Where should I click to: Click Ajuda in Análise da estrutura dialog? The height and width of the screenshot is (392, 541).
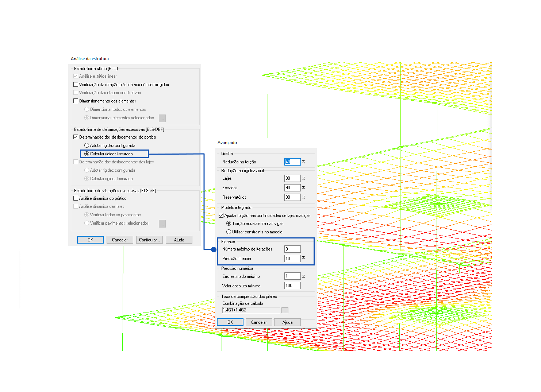[x=179, y=240]
